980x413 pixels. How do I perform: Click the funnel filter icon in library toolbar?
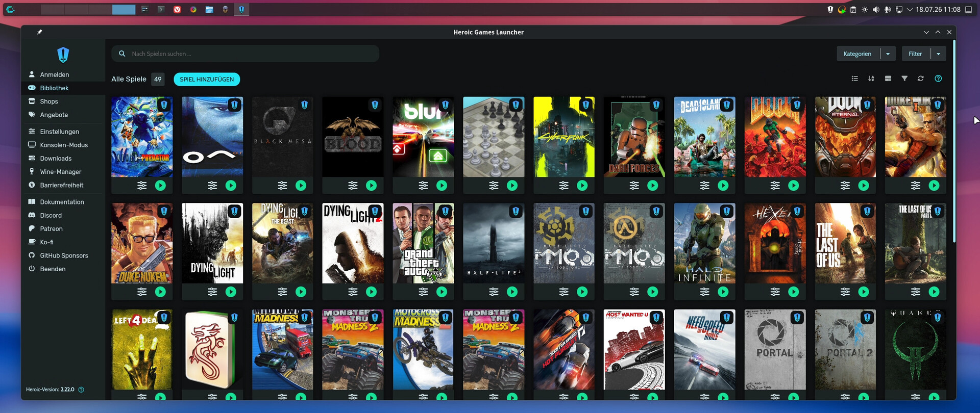pyautogui.click(x=904, y=79)
